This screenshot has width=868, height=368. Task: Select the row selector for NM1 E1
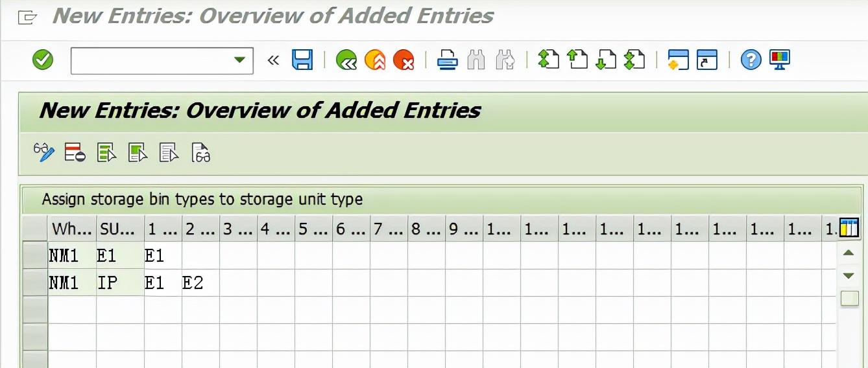click(35, 256)
